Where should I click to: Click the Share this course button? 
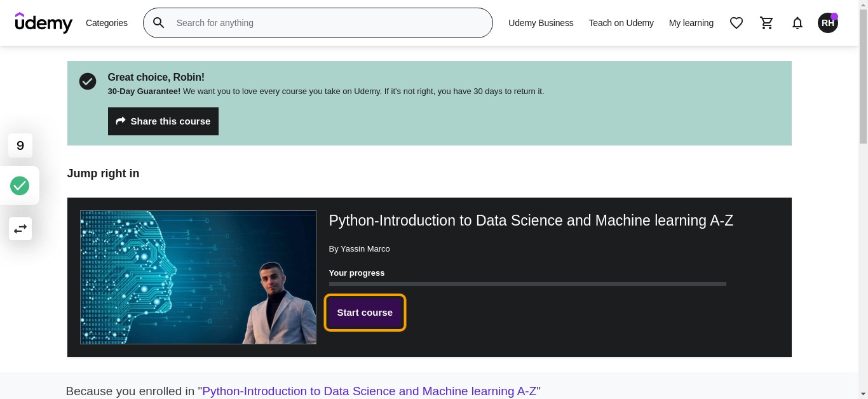point(163,121)
